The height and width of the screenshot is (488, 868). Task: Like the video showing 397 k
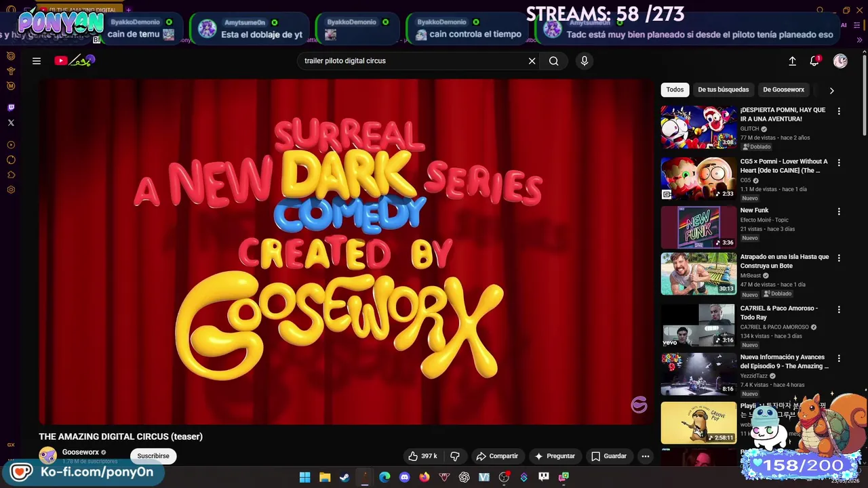[x=422, y=456]
